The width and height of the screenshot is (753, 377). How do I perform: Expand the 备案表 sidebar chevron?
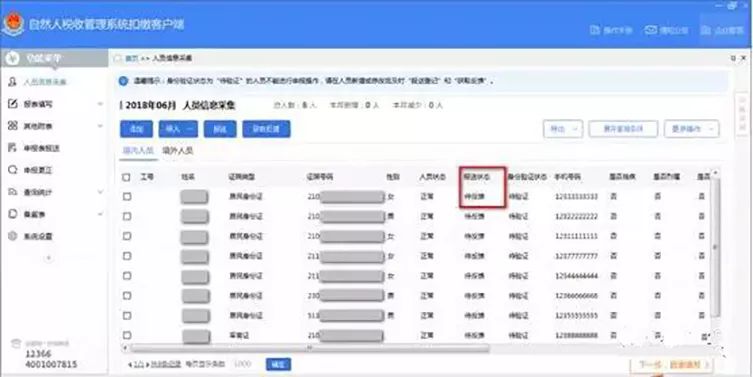click(100, 214)
